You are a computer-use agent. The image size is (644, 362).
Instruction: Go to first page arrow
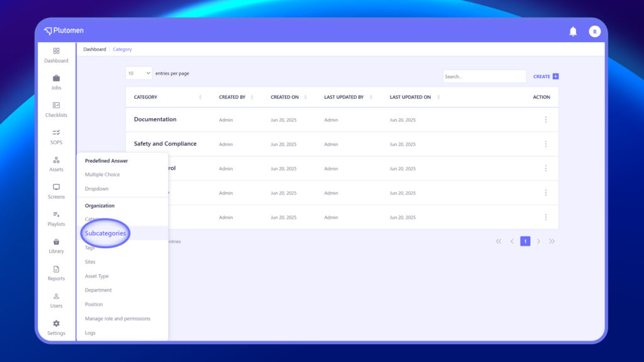point(498,241)
